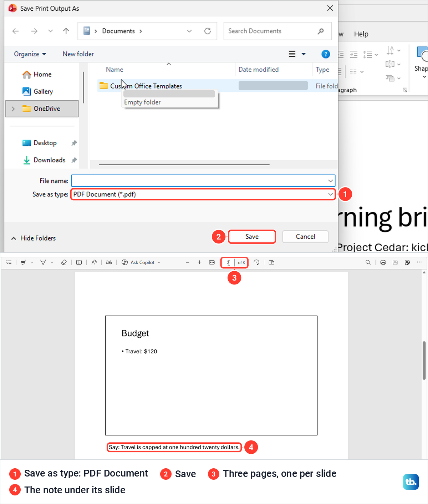Sort files by the Name column
Image resolution: width=428 pixels, height=504 pixels.
click(x=114, y=70)
